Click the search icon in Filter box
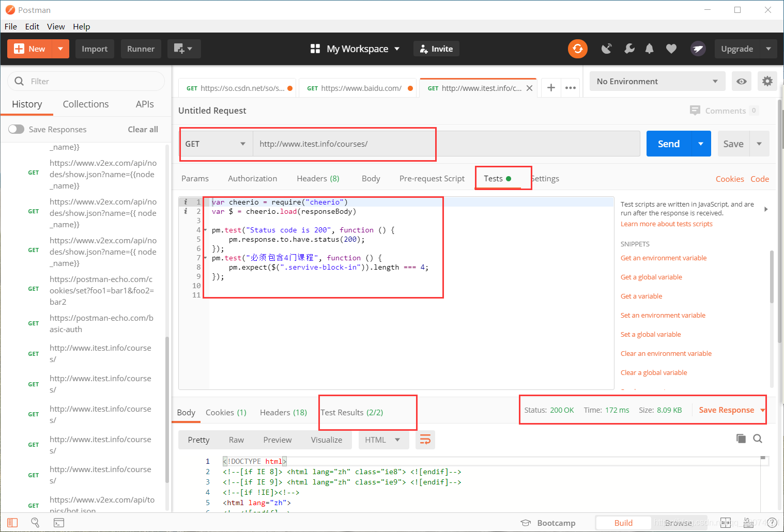 click(19, 81)
